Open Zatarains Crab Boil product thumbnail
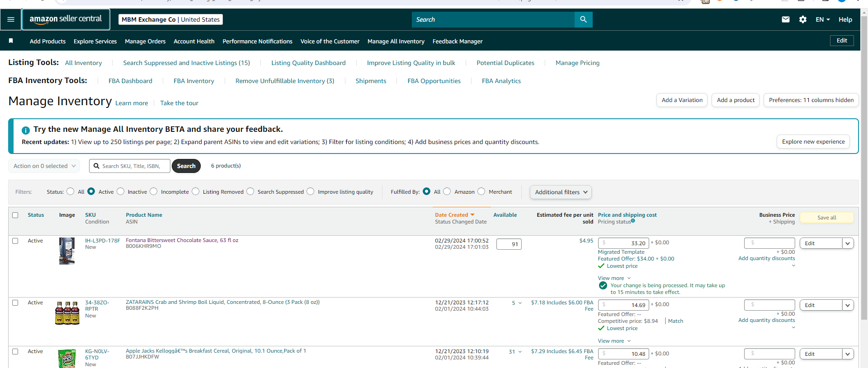 (67, 313)
